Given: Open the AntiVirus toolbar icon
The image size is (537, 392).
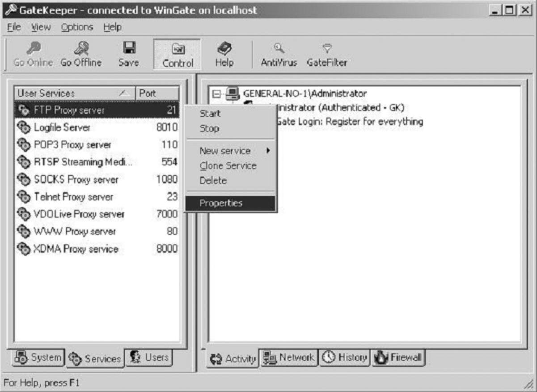Looking at the screenshot, I should pos(279,48).
